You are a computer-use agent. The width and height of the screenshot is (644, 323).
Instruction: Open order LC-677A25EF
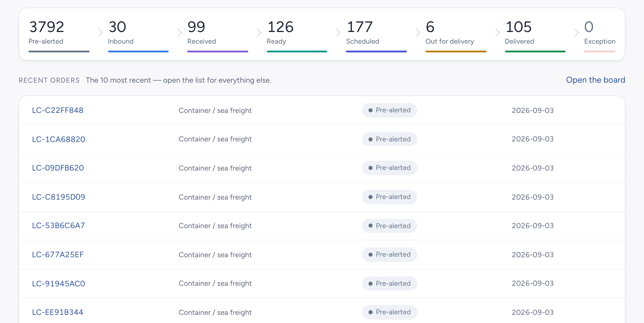pyautogui.click(x=58, y=255)
